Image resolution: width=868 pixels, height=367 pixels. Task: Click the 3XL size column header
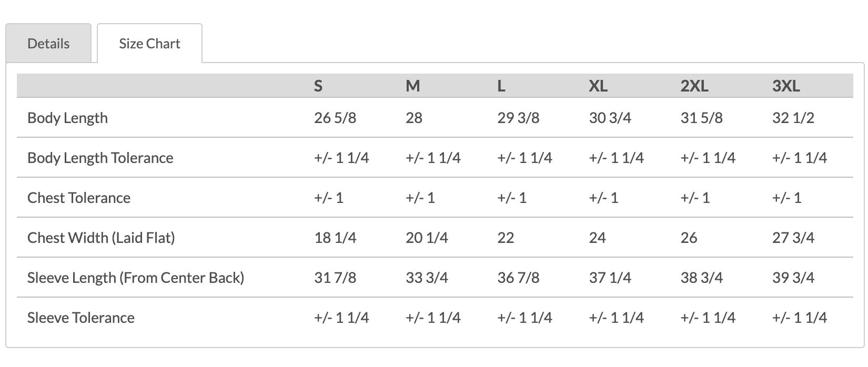(786, 86)
